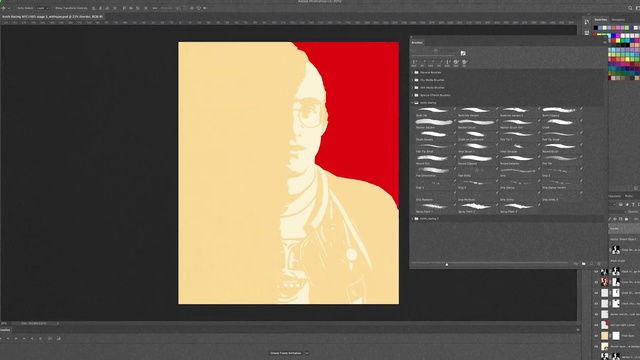Create new brush group folder icon
The image size is (640, 360).
coord(584,264)
